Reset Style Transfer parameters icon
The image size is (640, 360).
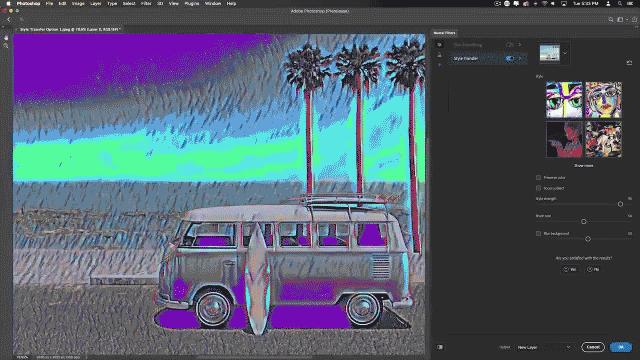click(629, 62)
